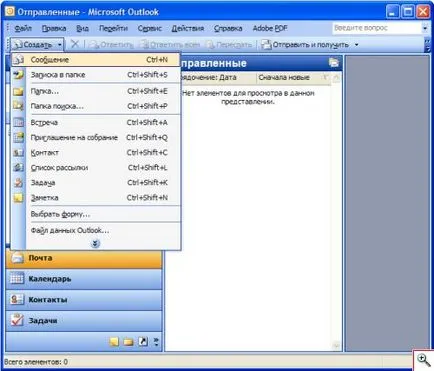434x371 pixels.
Task: Select Встреча appointment entry
Action: (96, 122)
